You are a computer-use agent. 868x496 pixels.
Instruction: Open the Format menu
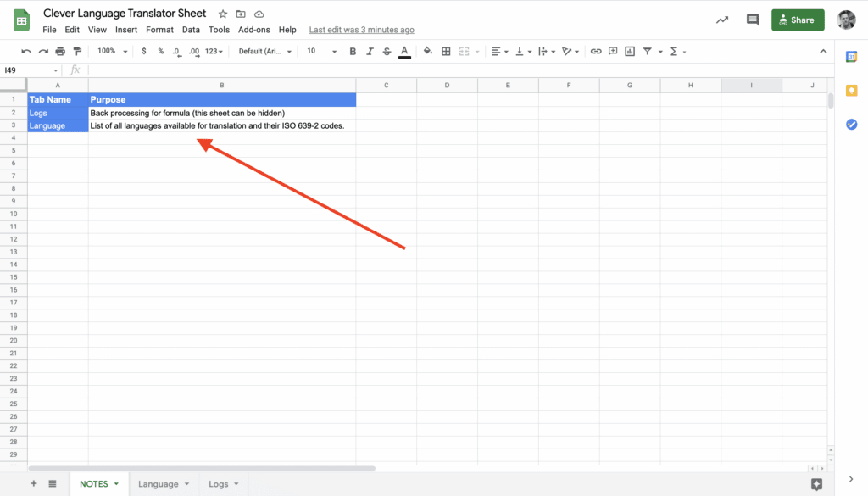click(159, 30)
